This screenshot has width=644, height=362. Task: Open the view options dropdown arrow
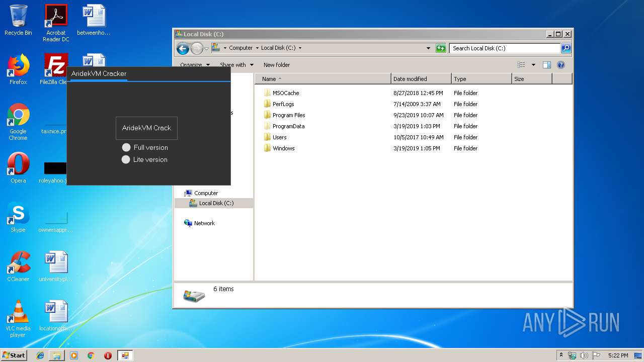[533, 65]
